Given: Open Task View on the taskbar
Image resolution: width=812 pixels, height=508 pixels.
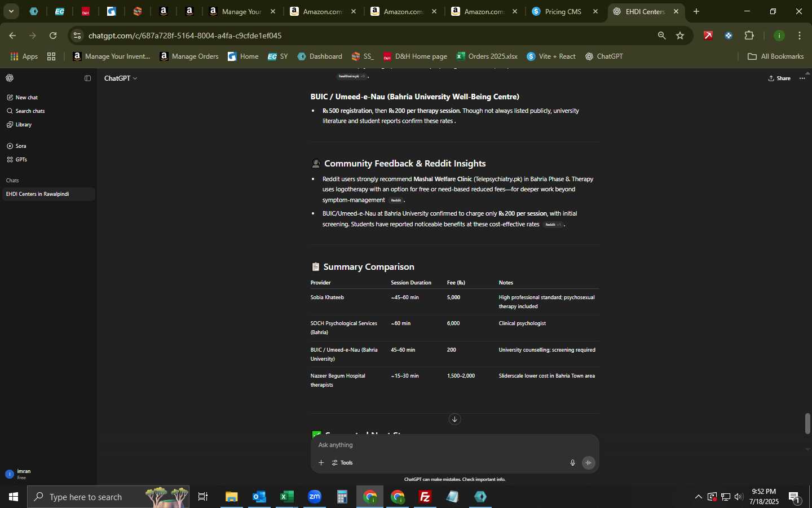Looking at the screenshot, I should 203,497.
